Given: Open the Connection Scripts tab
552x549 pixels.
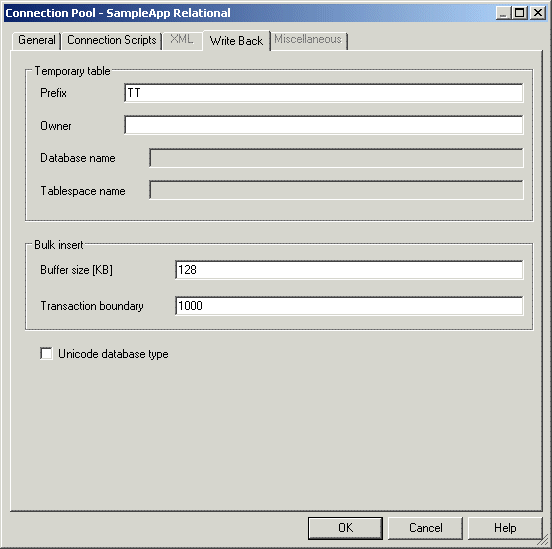Looking at the screenshot, I should tap(112, 40).
